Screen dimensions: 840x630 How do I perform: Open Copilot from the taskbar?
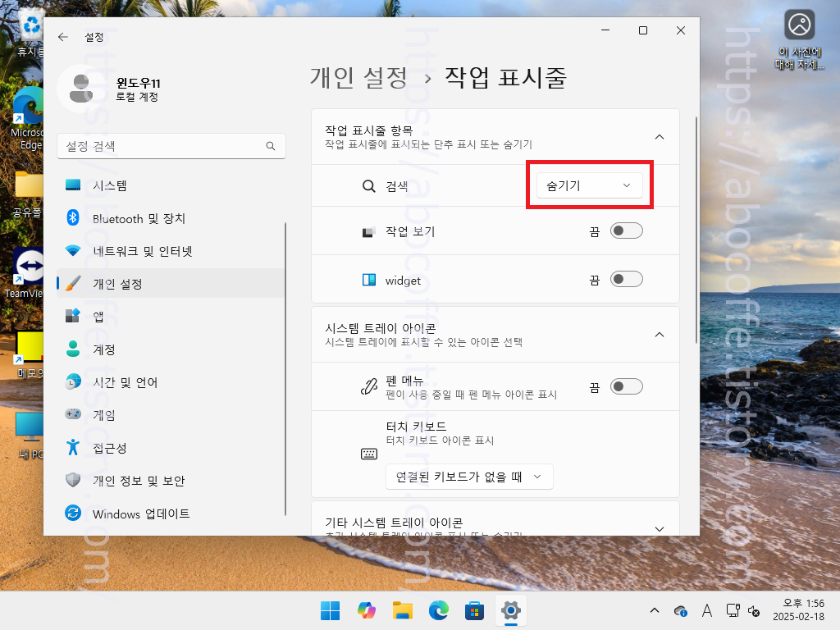(367, 610)
